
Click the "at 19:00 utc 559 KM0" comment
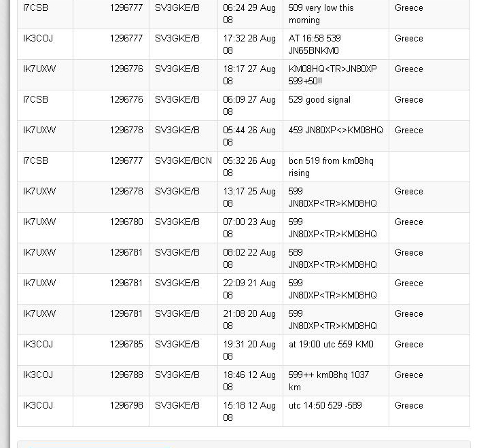point(331,345)
